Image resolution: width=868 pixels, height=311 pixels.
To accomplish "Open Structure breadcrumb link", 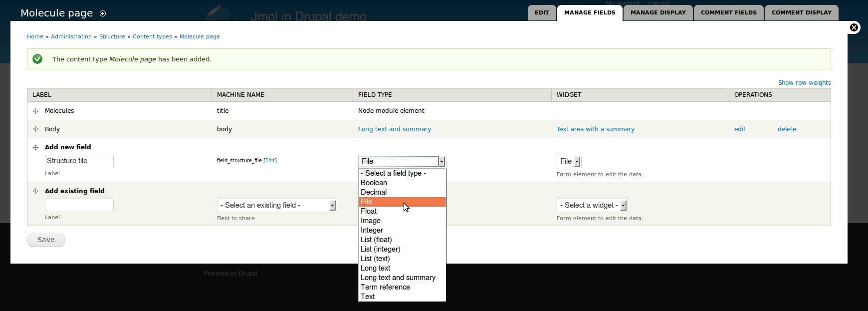I will 112,36.
